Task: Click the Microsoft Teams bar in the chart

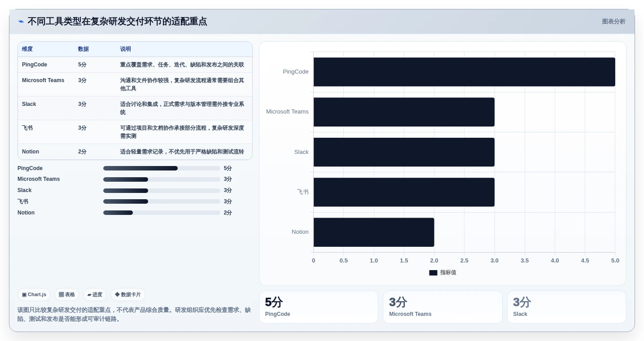Action: tap(404, 112)
